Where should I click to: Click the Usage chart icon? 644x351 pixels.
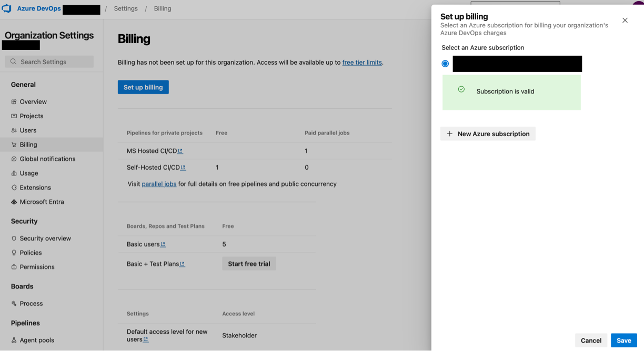point(14,173)
